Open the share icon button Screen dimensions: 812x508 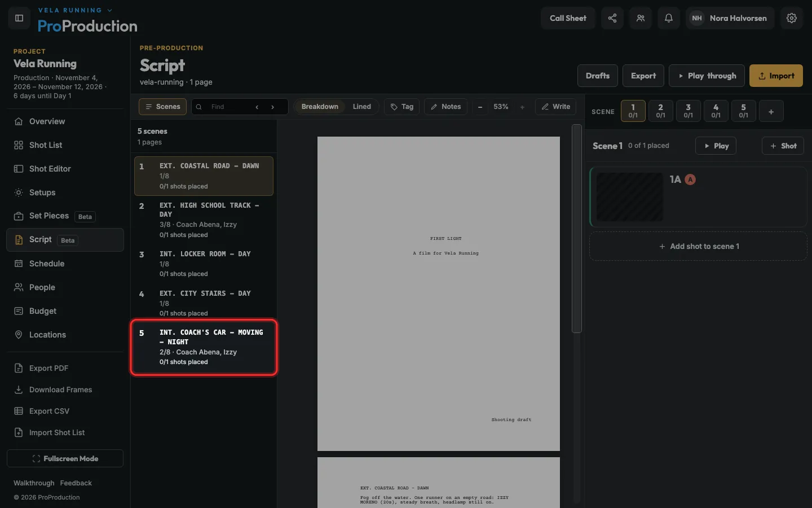point(612,18)
